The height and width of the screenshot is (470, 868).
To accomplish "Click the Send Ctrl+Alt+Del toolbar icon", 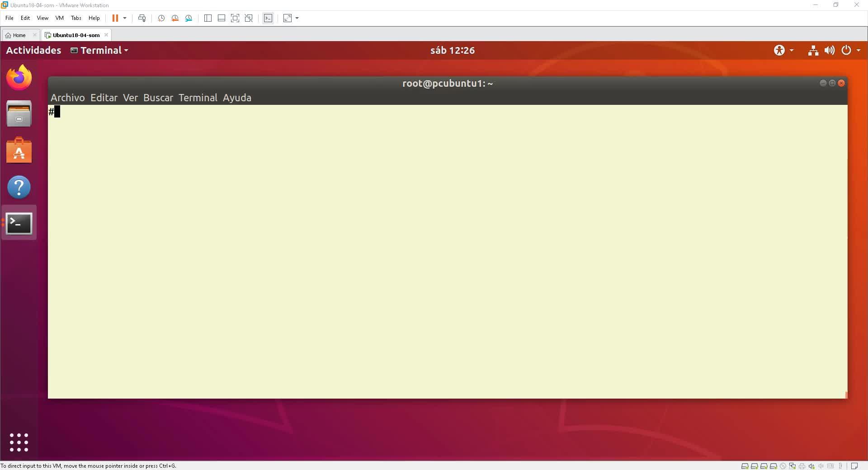I will tap(142, 18).
